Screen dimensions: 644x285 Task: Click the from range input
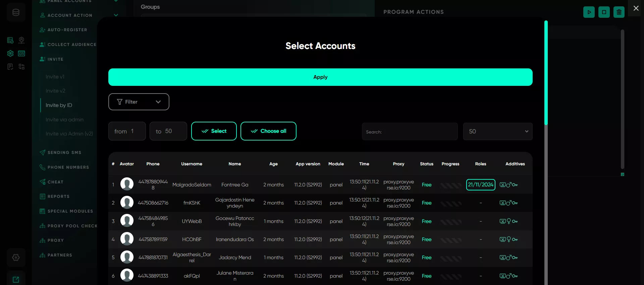coord(127,131)
